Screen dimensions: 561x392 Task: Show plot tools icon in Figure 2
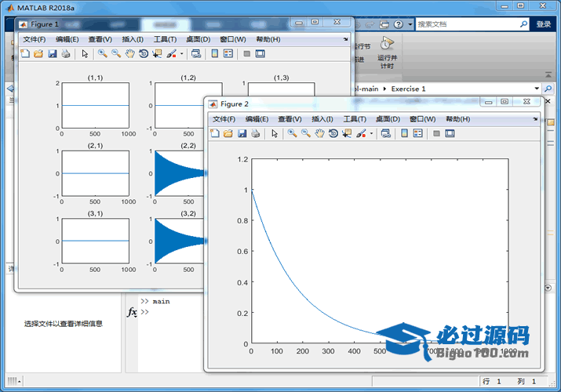[450, 133]
